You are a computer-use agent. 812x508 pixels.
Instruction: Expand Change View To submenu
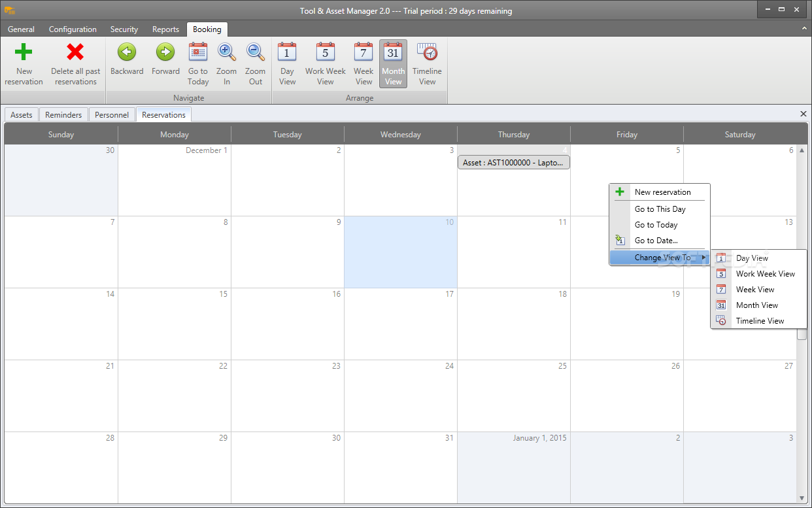pos(660,258)
